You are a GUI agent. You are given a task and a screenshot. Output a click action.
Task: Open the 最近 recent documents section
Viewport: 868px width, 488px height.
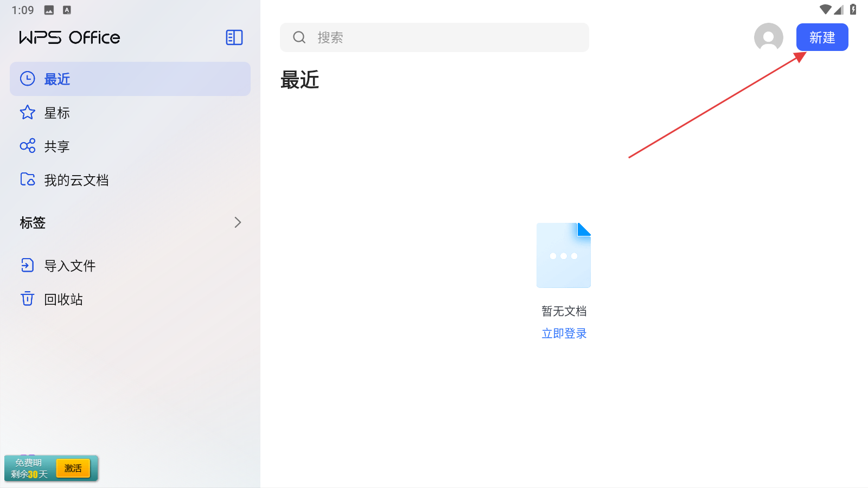(130, 79)
